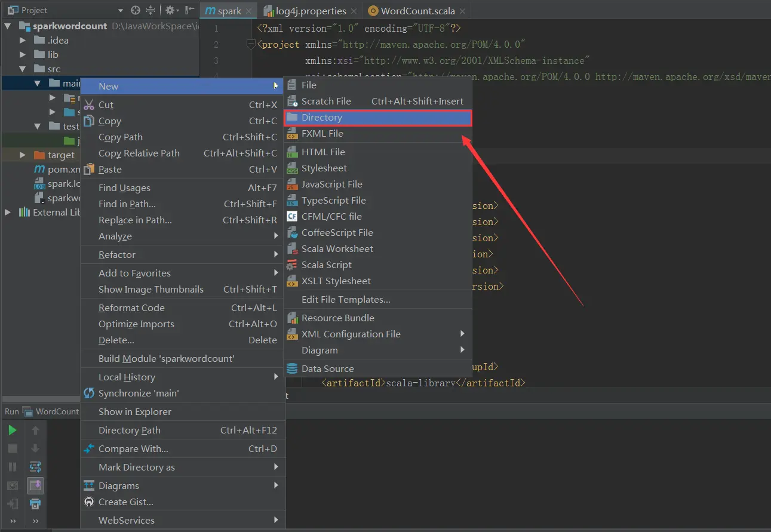Select Directory in the New submenu
The image size is (771, 532).
[378, 118]
